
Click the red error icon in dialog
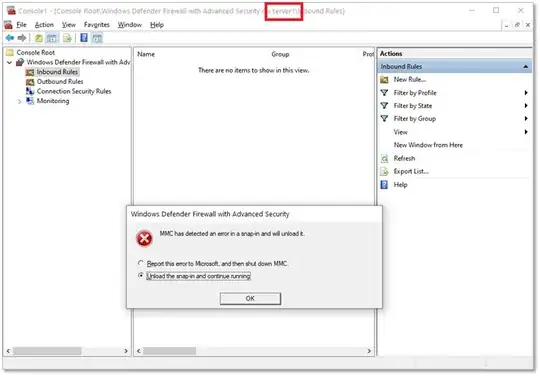(144, 238)
